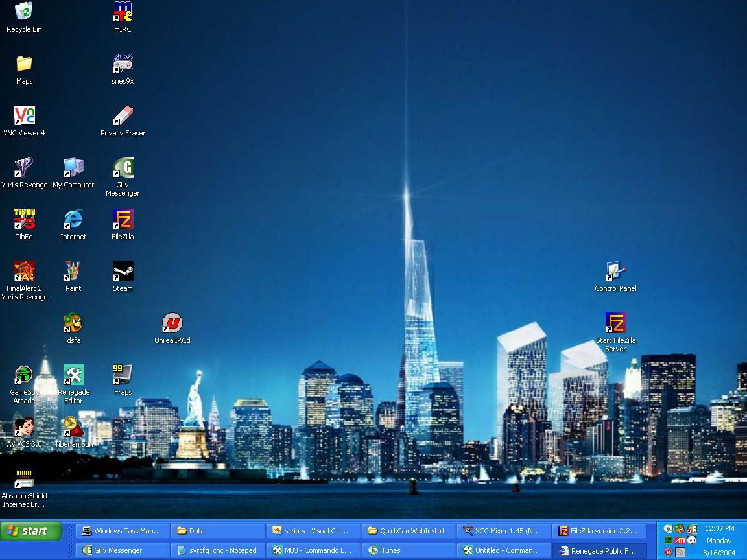Click the Recycle Bin icon

(24, 12)
